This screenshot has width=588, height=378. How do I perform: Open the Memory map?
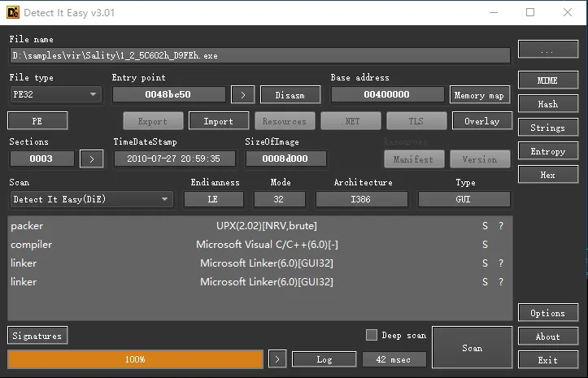479,95
